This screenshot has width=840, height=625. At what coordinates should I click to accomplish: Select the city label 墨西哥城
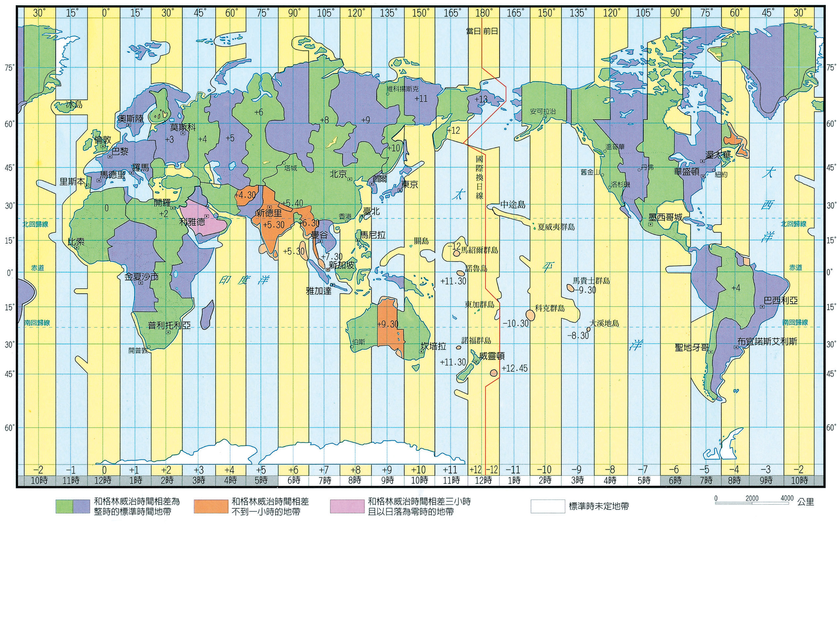coord(666,217)
